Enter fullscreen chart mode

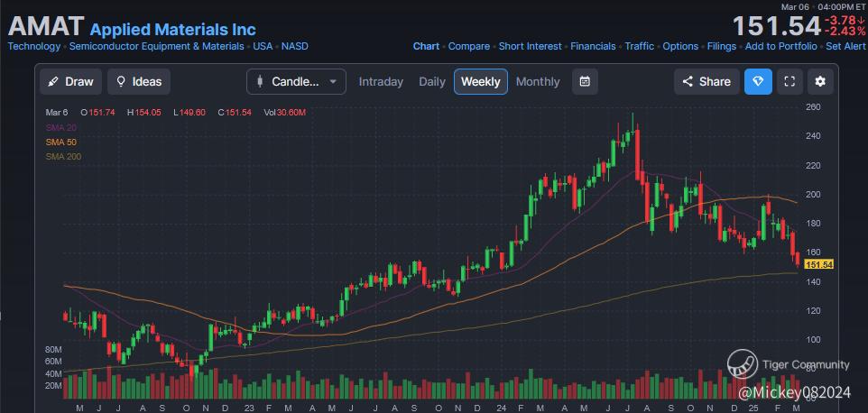tap(790, 81)
